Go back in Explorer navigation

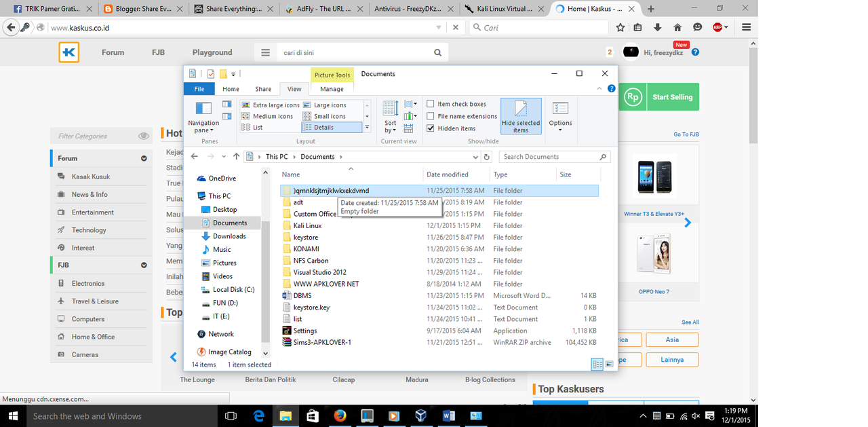coord(195,157)
